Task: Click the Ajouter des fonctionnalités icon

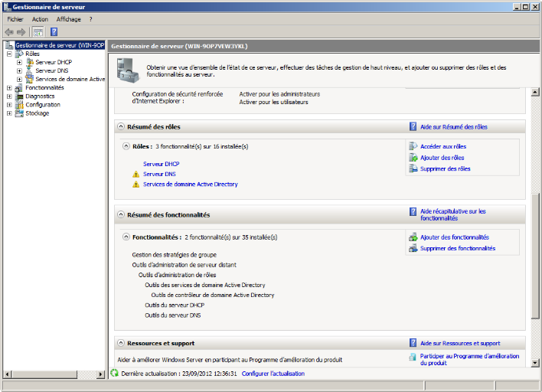Action: tap(413, 237)
